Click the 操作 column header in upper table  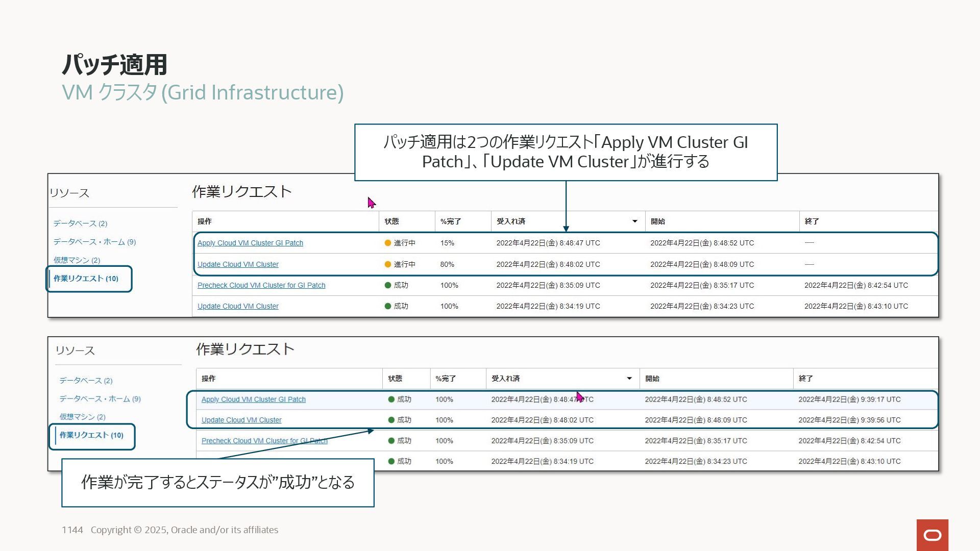[x=204, y=221]
